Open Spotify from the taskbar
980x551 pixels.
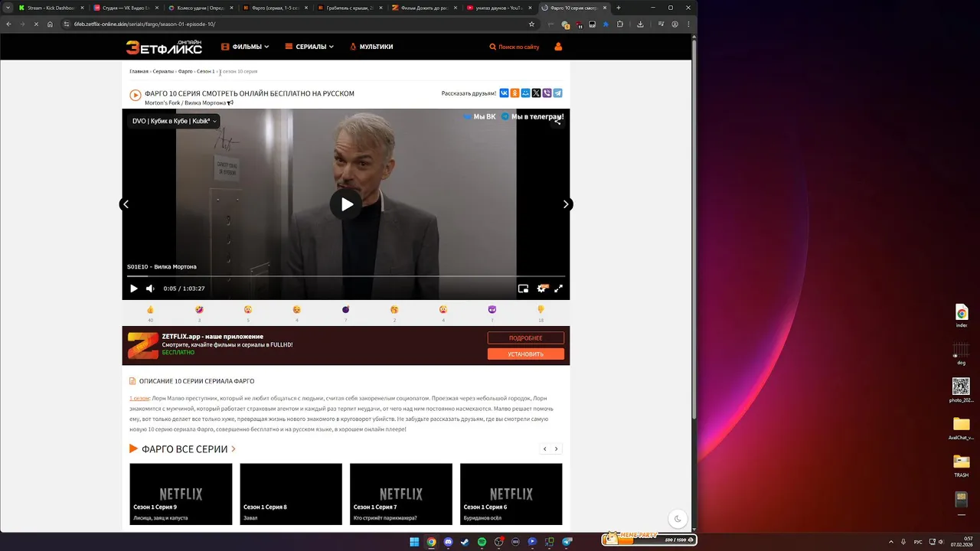482,542
